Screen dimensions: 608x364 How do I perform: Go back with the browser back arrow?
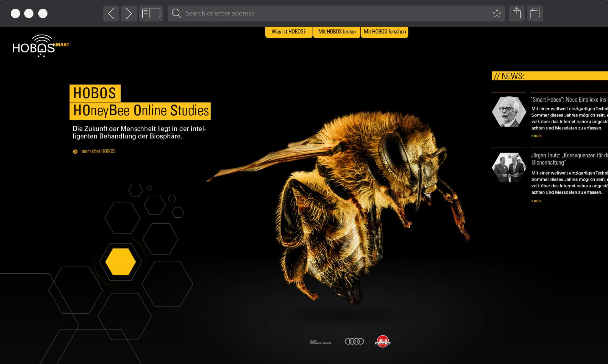(111, 13)
